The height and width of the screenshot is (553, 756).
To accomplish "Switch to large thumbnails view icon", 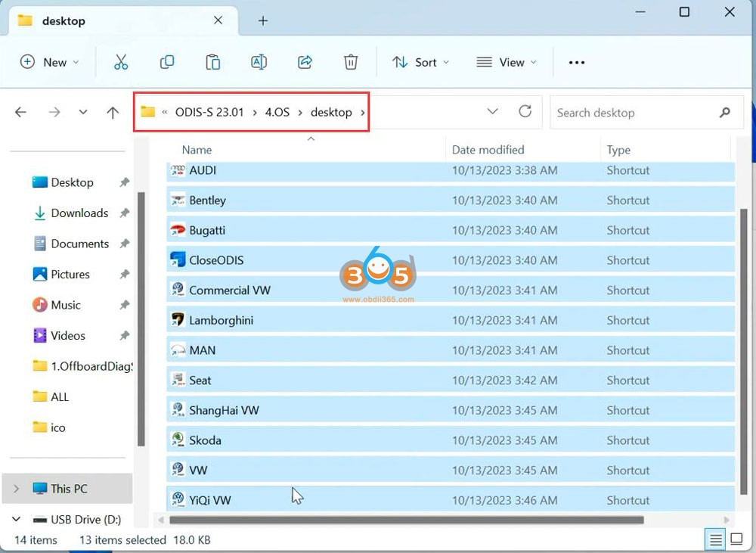I will point(736,539).
